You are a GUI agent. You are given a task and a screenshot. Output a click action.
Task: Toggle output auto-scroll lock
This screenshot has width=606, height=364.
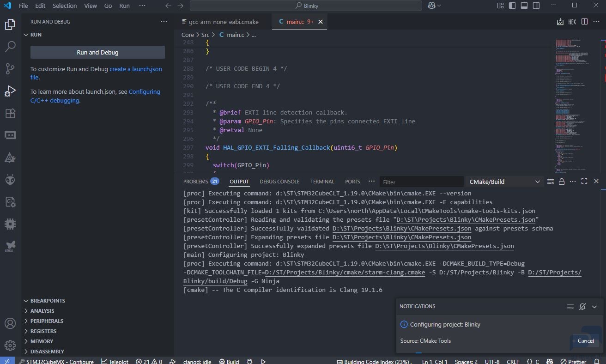[562, 182]
